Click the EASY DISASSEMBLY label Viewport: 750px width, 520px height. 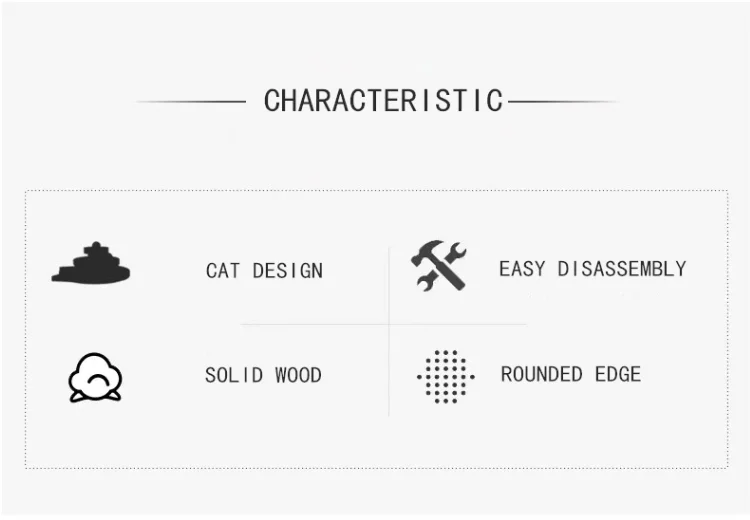[592, 268]
